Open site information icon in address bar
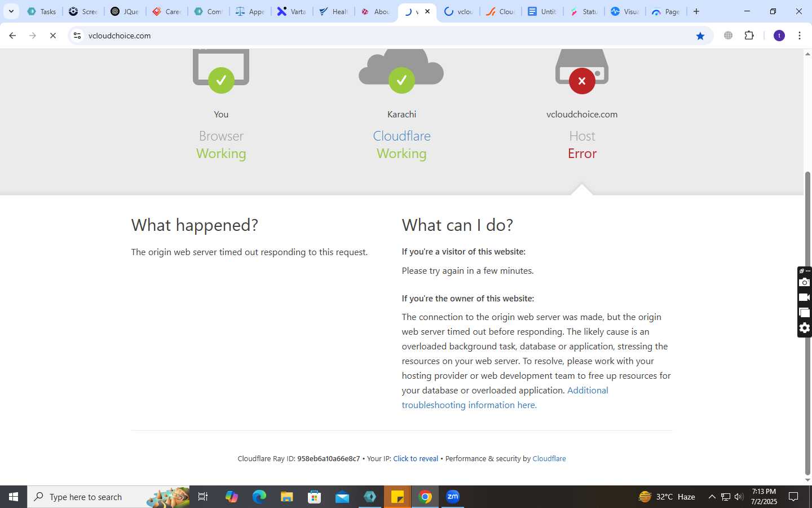The height and width of the screenshot is (508, 812). pos(77,36)
